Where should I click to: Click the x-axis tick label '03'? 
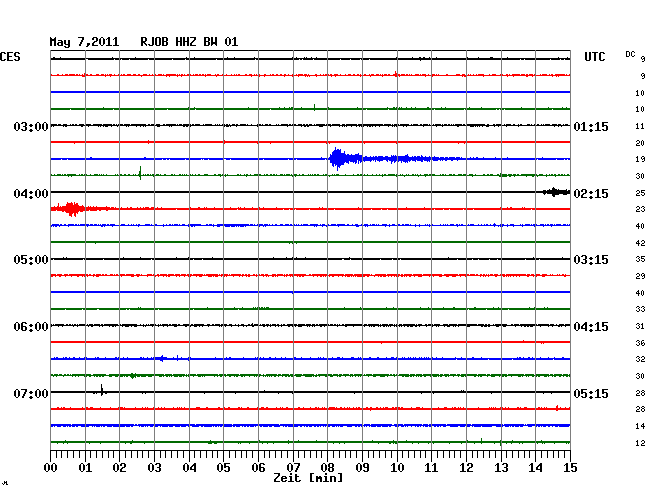click(154, 468)
